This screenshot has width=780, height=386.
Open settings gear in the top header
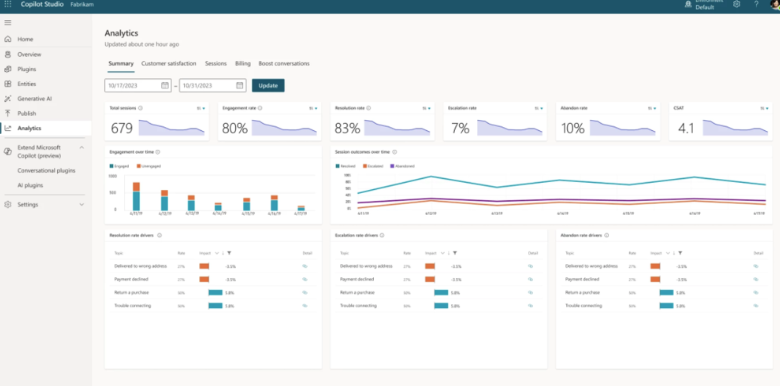(737, 4)
